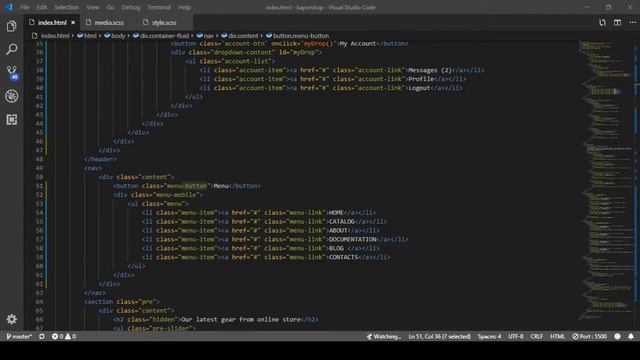Viewport: 640px width, 360px height.
Task: Click the HTML language mode selector
Action: (x=558, y=336)
